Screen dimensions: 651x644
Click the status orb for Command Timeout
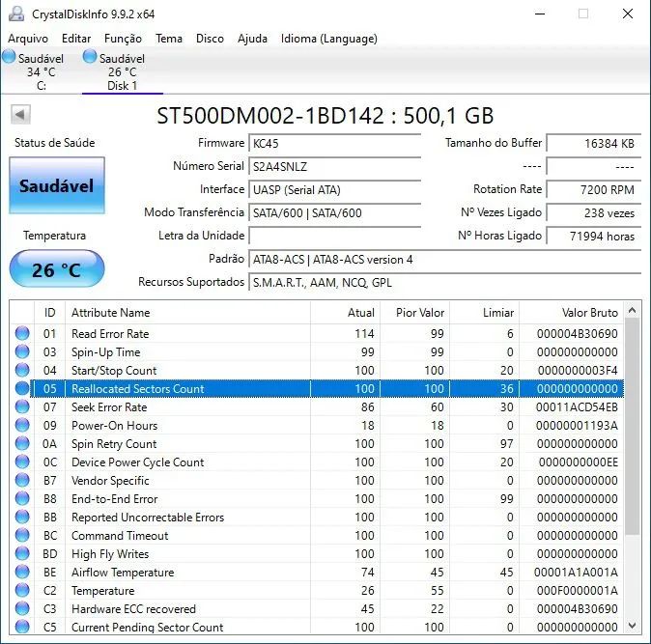coord(22,535)
